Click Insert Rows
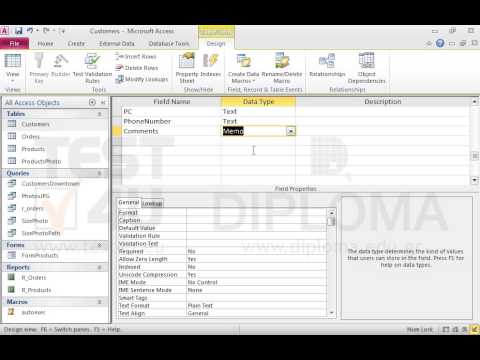 (136, 56)
